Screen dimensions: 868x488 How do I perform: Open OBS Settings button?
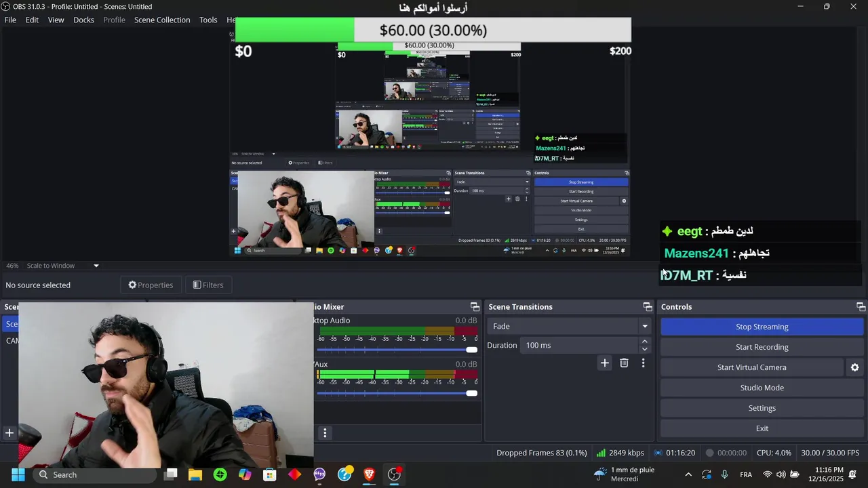pyautogui.click(x=762, y=408)
